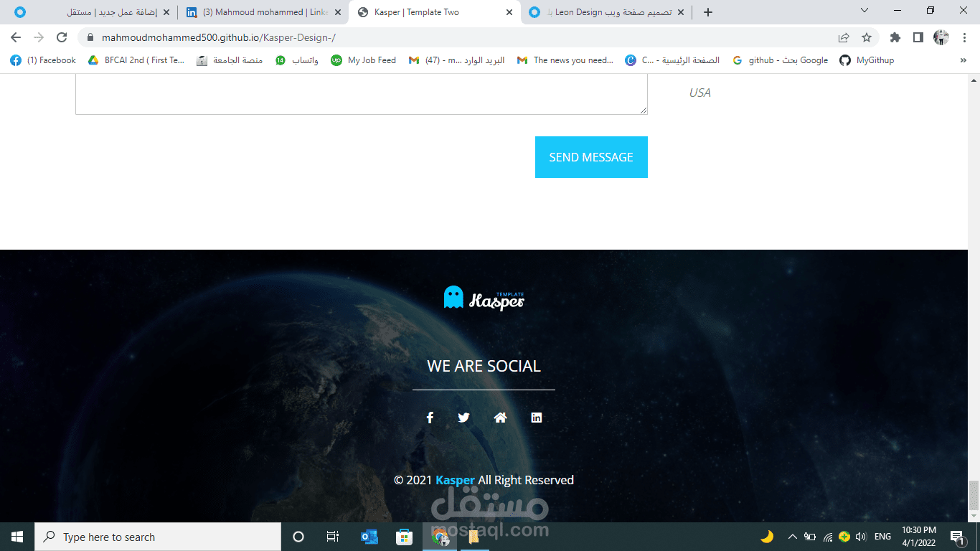Screen dimensions: 980x551
Task: Switch to the LinkedIn Mahmoud mohammed tab
Action: tap(263, 12)
